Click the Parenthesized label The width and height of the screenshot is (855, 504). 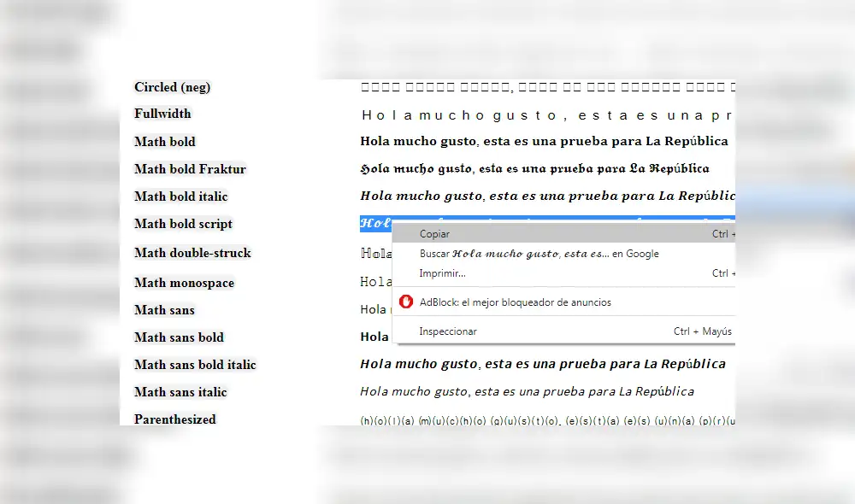(175, 419)
